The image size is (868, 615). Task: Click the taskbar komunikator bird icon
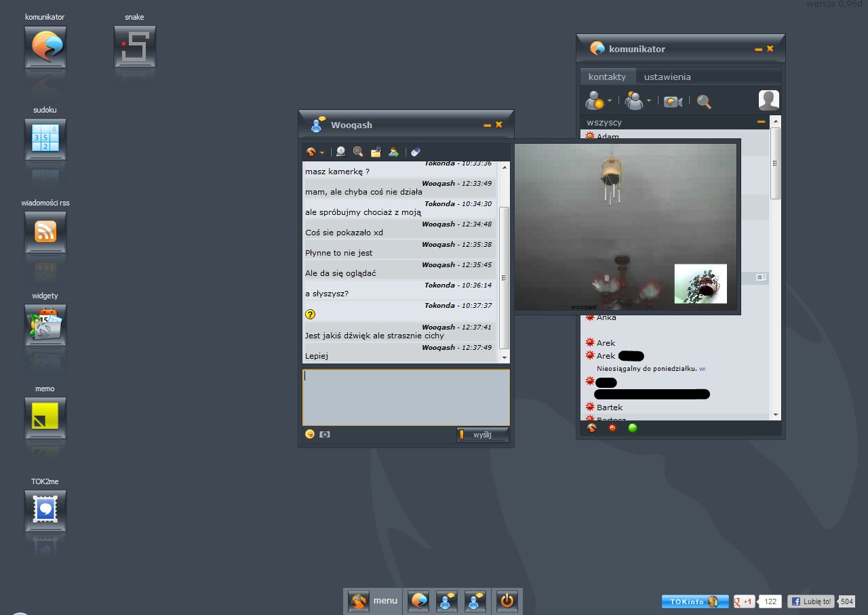pyautogui.click(x=418, y=601)
